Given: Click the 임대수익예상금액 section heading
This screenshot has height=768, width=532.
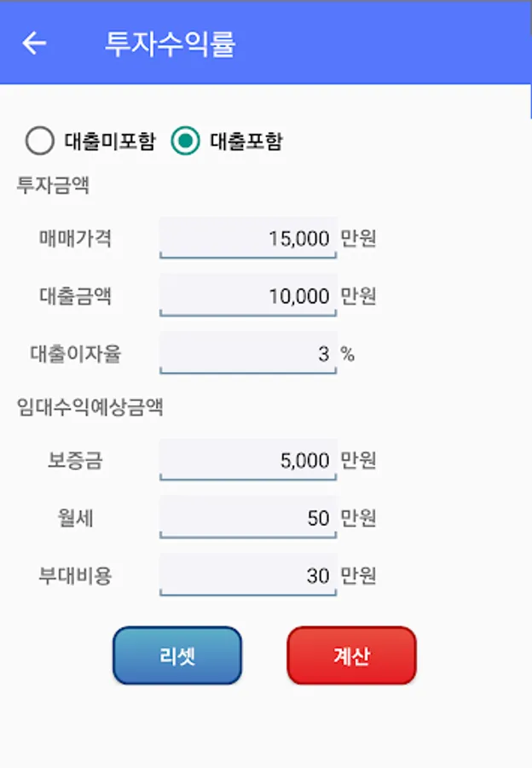Looking at the screenshot, I should click(x=90, y=407).
